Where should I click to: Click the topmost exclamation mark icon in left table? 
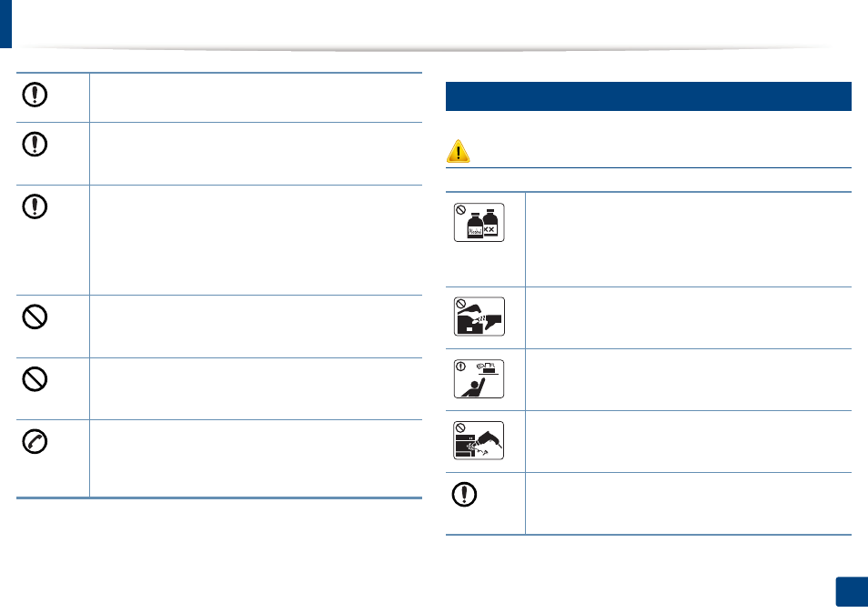pyautogui.click(x=35, y=95)
